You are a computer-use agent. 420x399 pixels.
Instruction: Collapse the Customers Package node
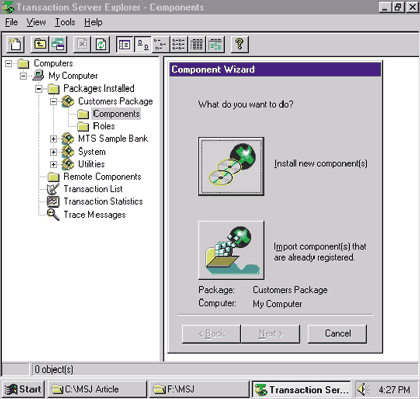[x=53, y=101]
